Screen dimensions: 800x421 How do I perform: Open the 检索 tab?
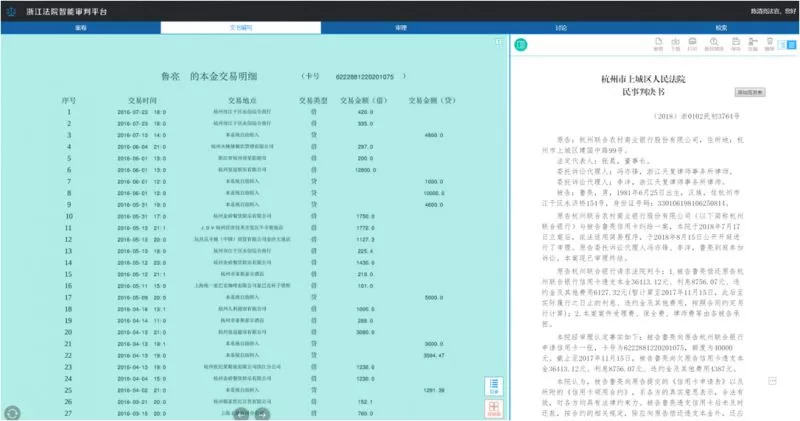point(721,28)
